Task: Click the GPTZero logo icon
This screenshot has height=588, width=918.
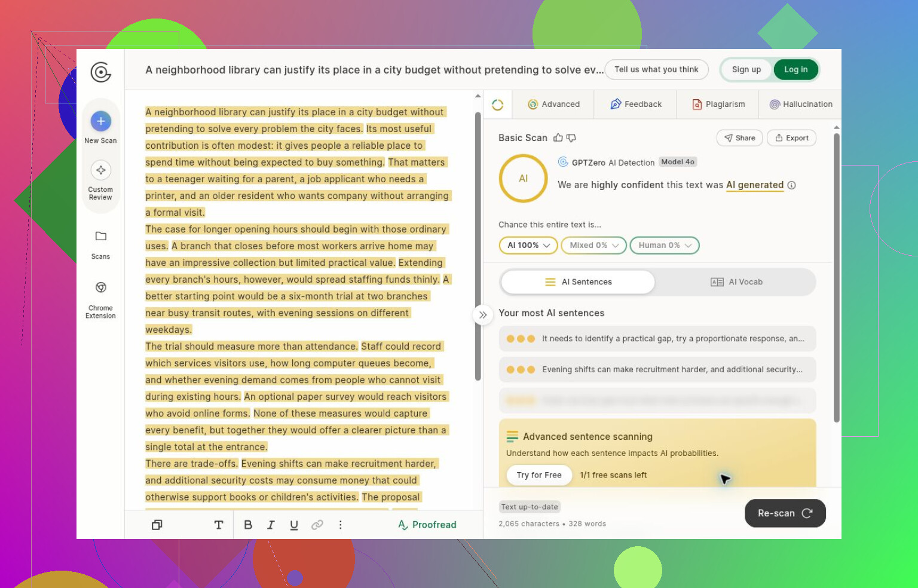Action: tap(100, 72)
